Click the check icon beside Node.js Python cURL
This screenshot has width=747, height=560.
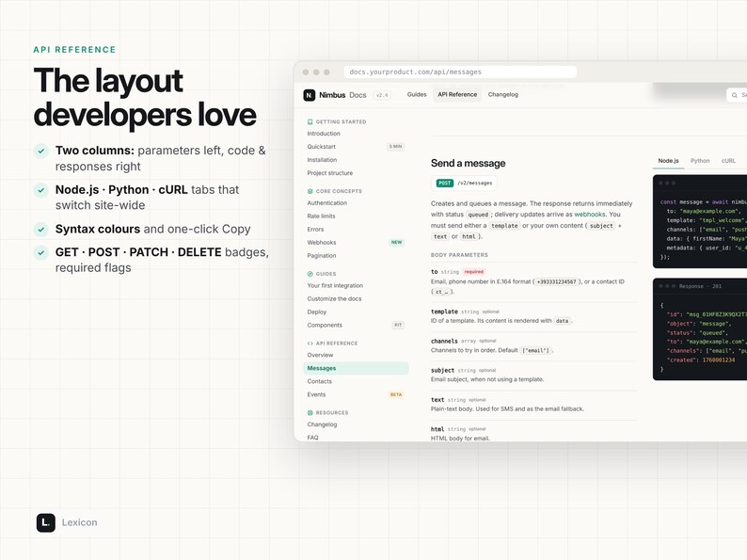pyautogui.click(x=41, y=190)
